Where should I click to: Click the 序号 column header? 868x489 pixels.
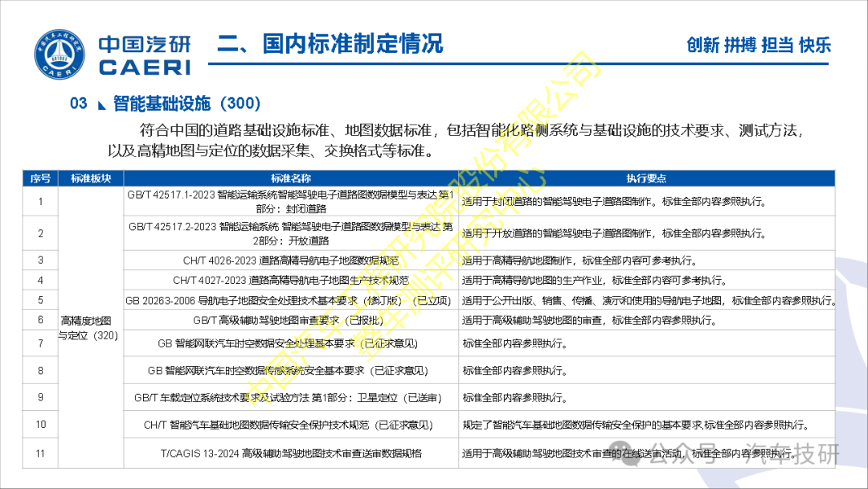click(40, 179)
